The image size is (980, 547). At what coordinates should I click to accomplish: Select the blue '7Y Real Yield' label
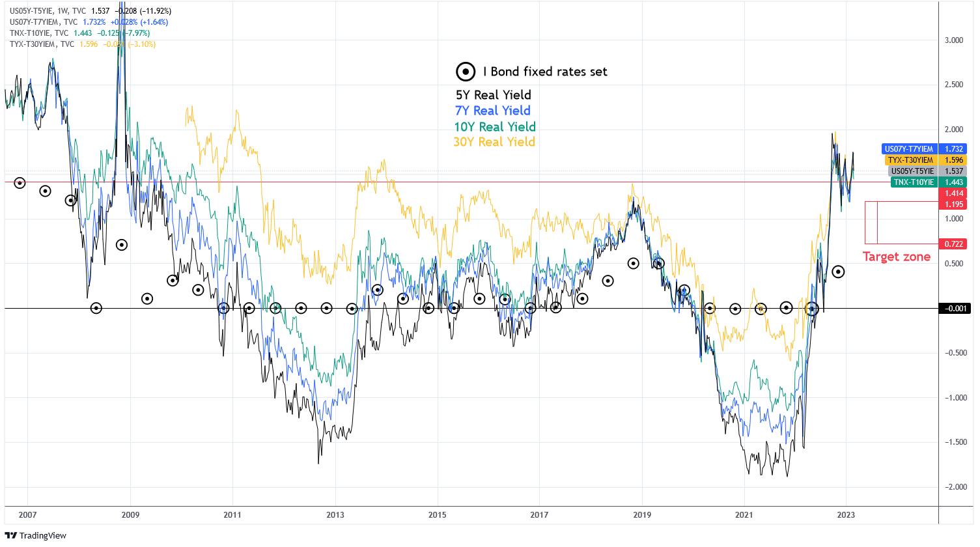point(493,111)
